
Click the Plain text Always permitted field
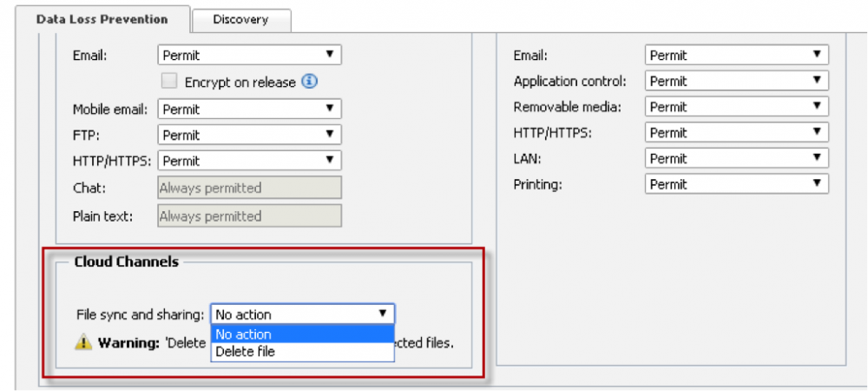[x=249, y=215]
